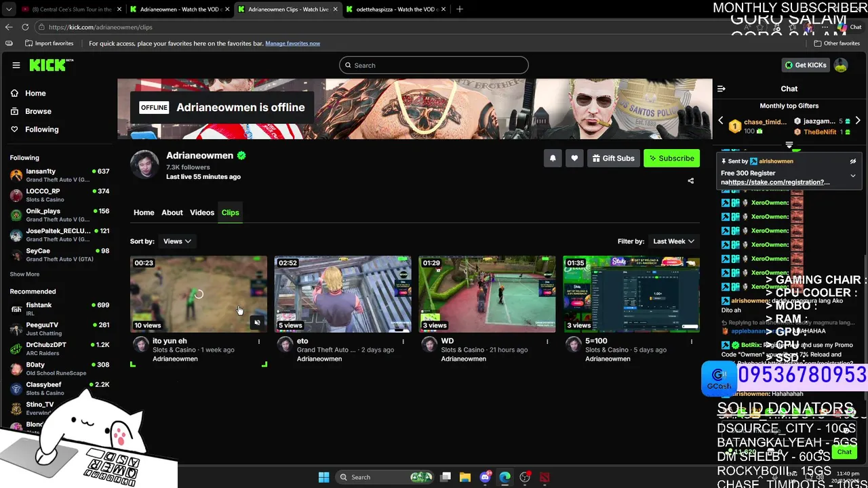Click the Windows Start button
The width and height of the screenshot is (868, 488).
pos(323,477)
